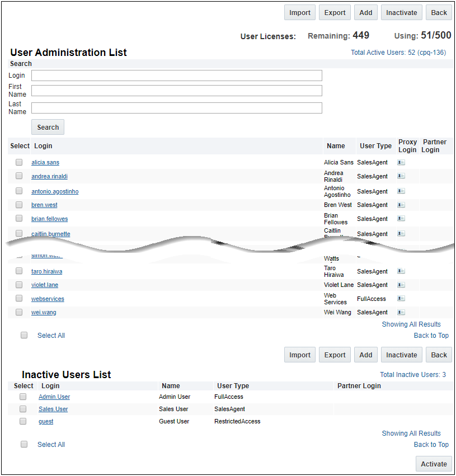Select inactive user Admin.User checkbox
Viewport: 456px width, 476px height.
(x=23, y=397)
